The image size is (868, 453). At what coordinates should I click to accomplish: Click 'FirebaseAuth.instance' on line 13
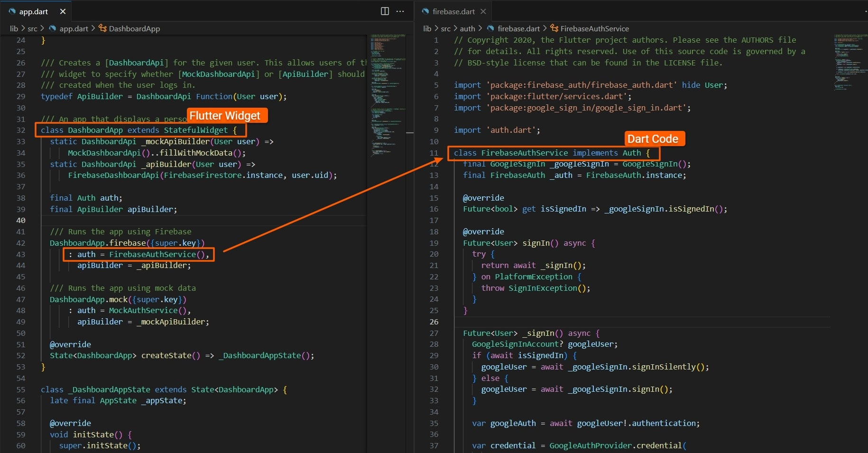[x=634, y=175]
